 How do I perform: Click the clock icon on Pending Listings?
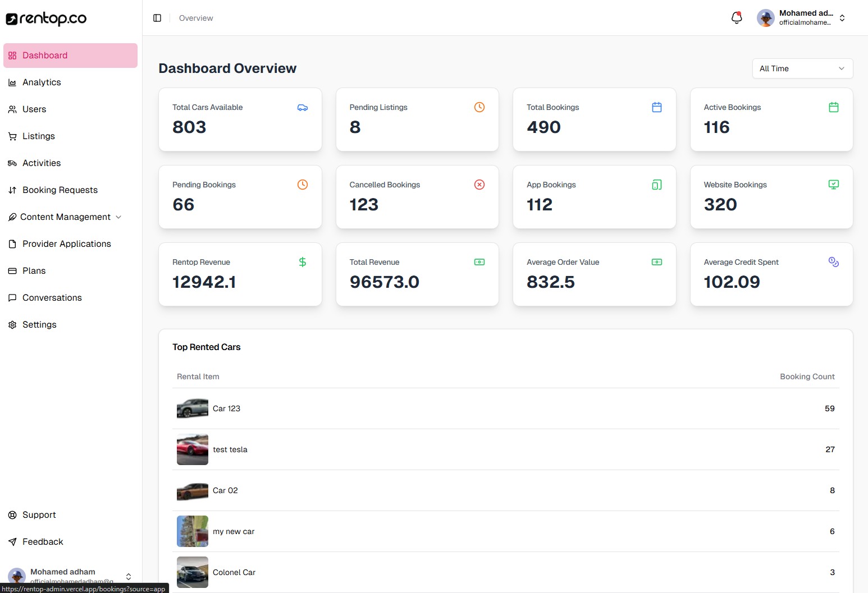(x=479, y=107)
